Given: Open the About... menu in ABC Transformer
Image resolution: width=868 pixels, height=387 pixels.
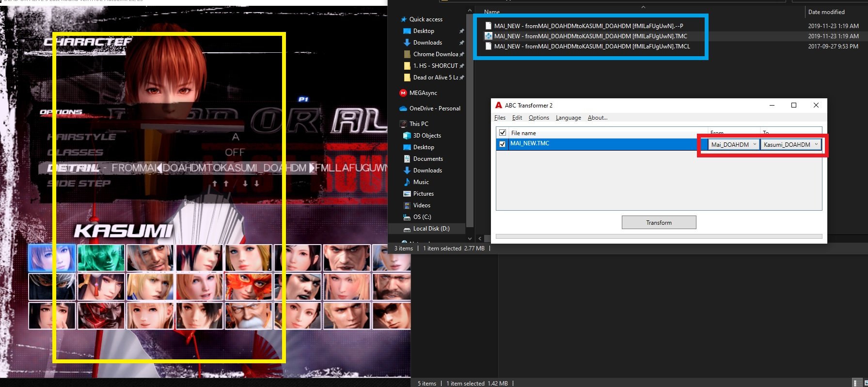Looking at the screenshot, I should click(x=598, y=118).
